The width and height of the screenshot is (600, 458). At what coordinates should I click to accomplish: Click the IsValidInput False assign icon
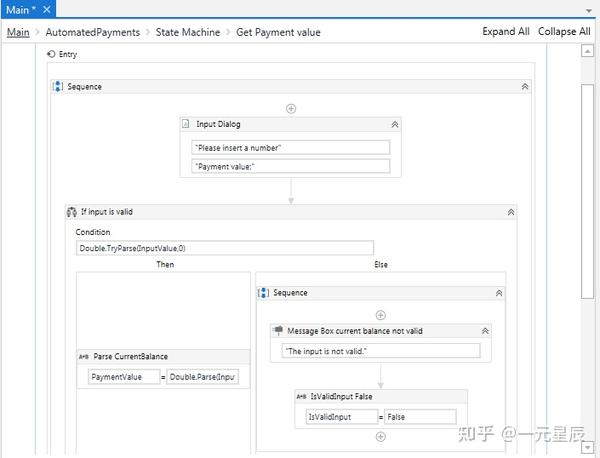point(302,397)
